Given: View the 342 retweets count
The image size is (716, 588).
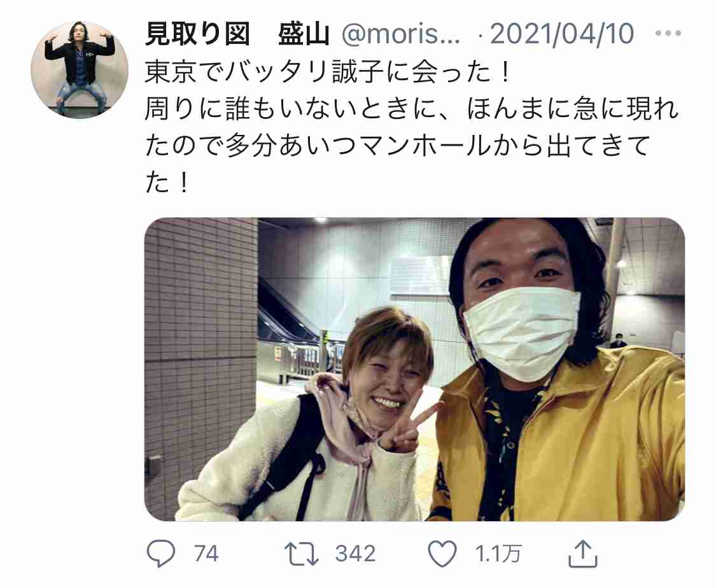Looking at the screenshot, I should tap(355, 554).
